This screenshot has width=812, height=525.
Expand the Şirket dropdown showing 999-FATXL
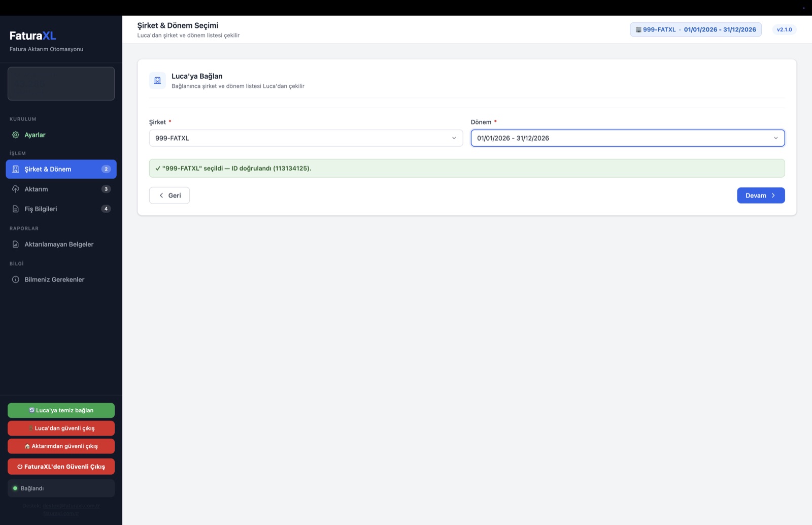[306, 138]
